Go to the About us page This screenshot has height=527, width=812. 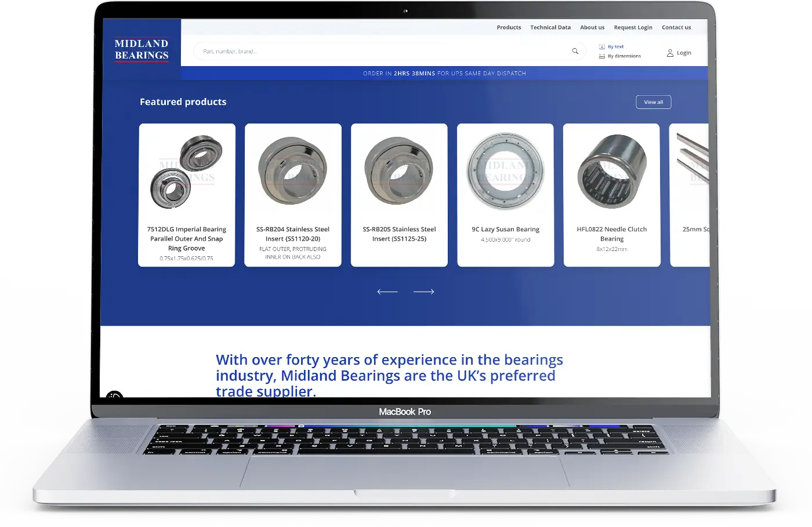[x=592, y=27]
